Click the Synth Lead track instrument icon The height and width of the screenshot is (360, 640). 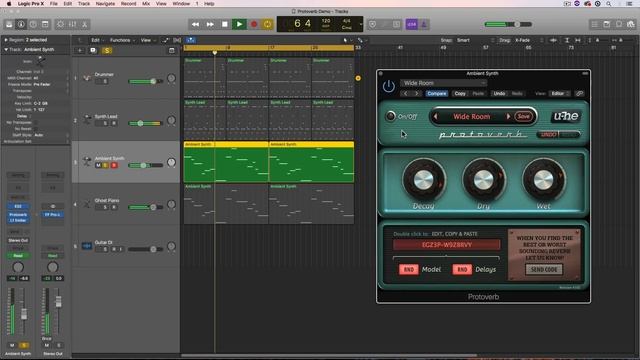click(x=87, y=120)
